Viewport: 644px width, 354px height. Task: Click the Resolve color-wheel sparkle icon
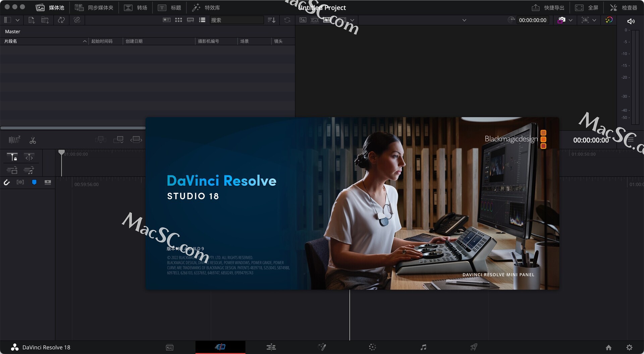(x=609, y=20)
